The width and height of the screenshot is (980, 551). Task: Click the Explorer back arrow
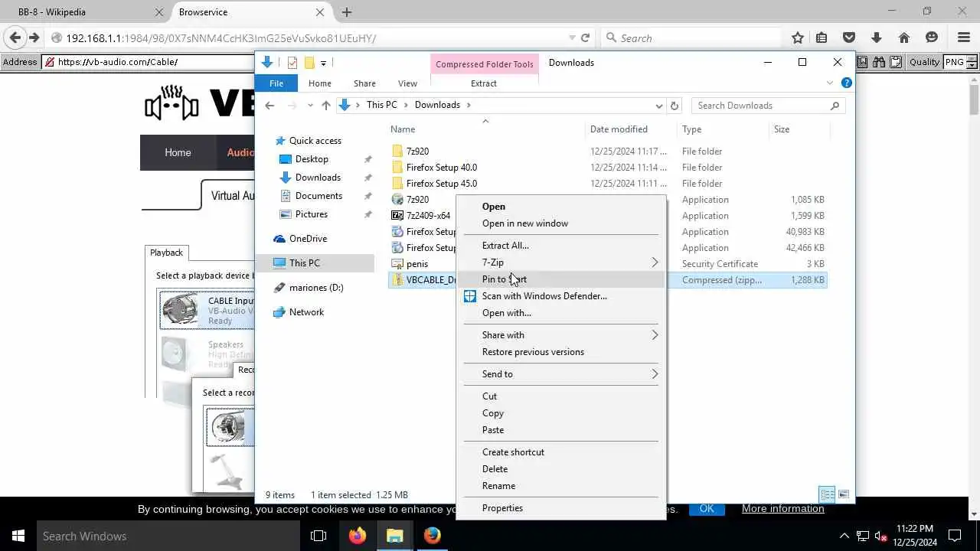269,106
